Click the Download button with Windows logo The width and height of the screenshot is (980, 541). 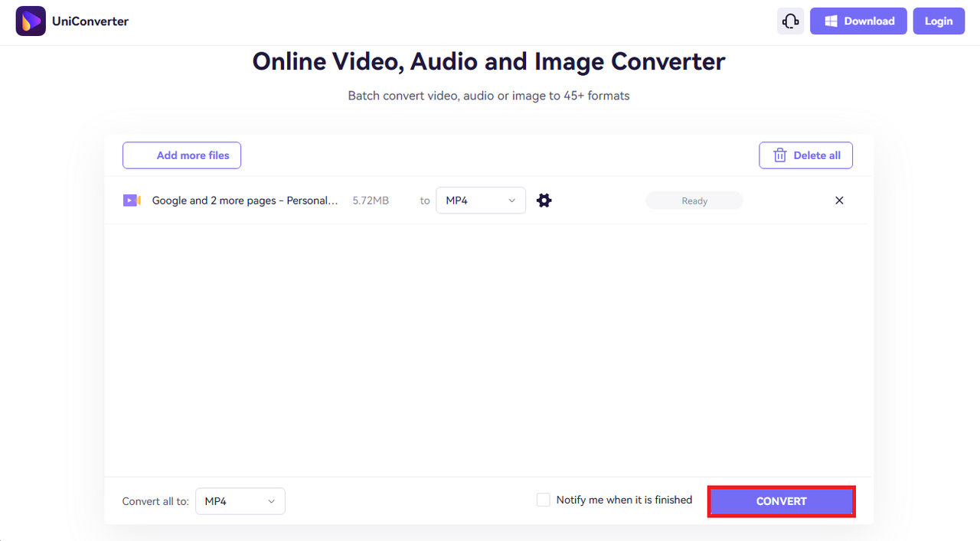pos(858,21)
